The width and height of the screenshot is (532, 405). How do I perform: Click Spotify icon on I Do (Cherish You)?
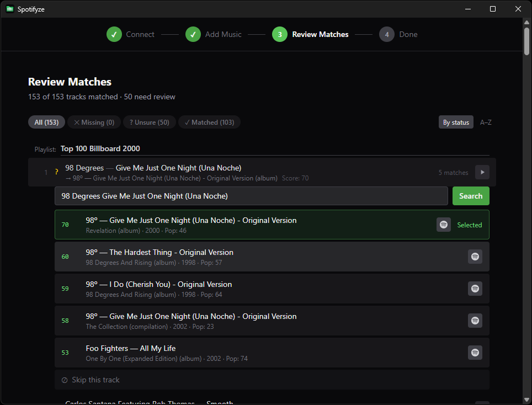pyautogui.click(x=475, y=289)
